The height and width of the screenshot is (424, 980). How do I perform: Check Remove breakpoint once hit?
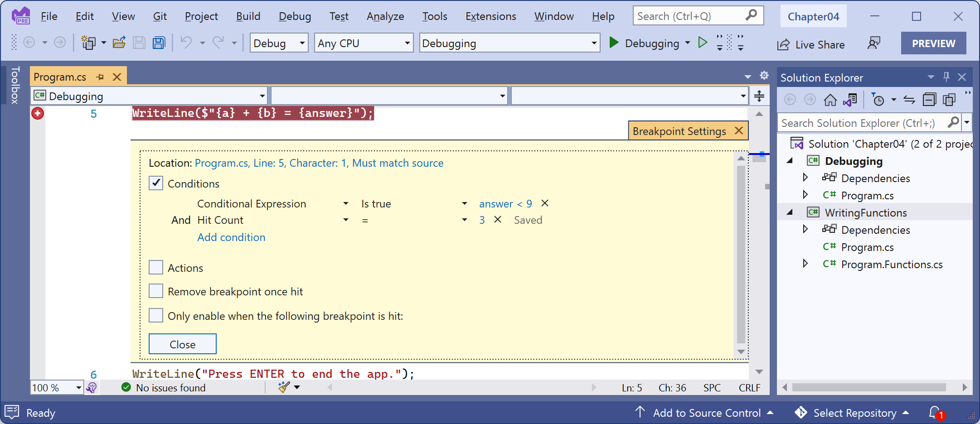click(x=156, y=291)
